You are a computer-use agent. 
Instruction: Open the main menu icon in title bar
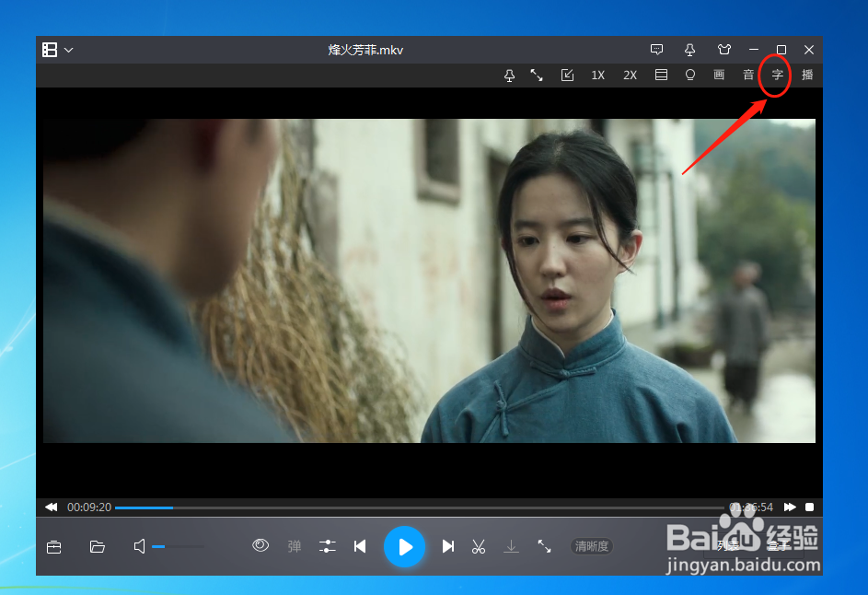(50, 50)
